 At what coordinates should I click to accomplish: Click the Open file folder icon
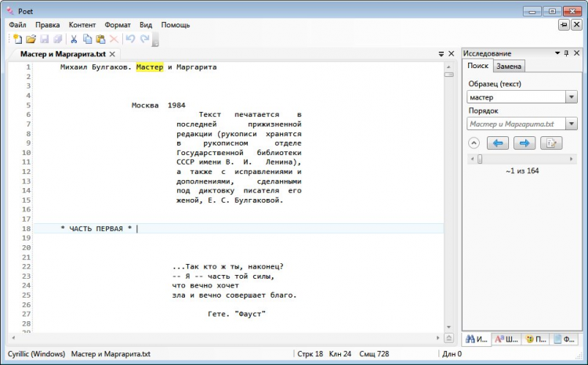31,38
